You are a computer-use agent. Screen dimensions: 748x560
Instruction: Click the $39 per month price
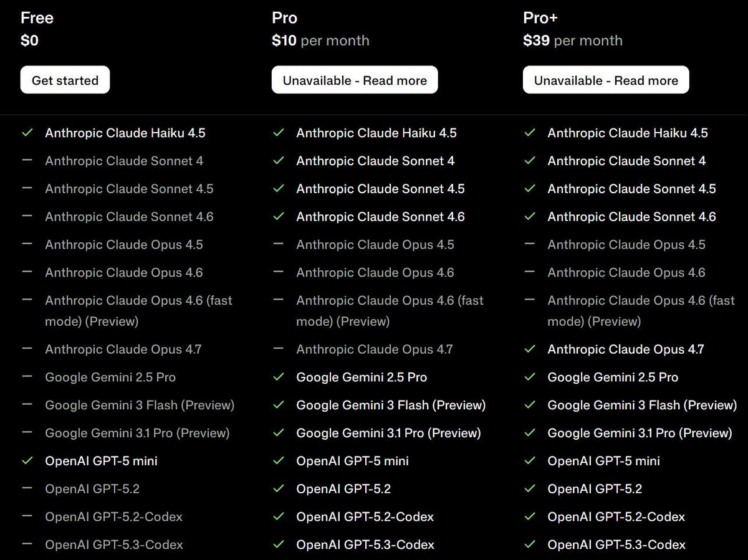pos(573,40)
